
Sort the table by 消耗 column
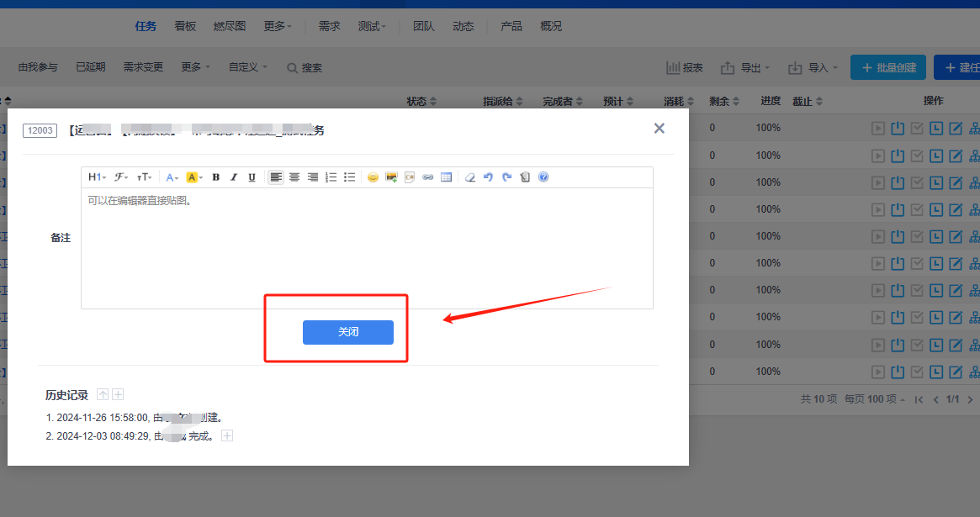coord(679,101)
